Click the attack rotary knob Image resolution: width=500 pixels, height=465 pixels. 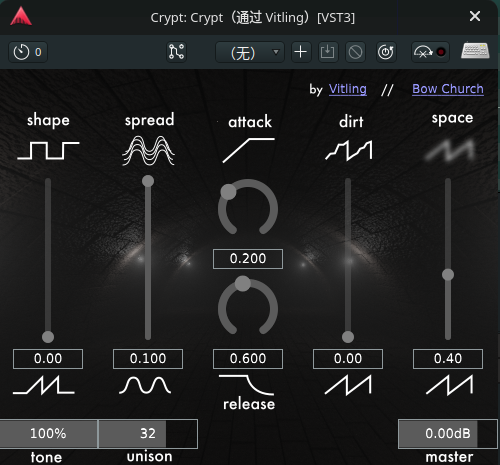click(x=248, y=207)
